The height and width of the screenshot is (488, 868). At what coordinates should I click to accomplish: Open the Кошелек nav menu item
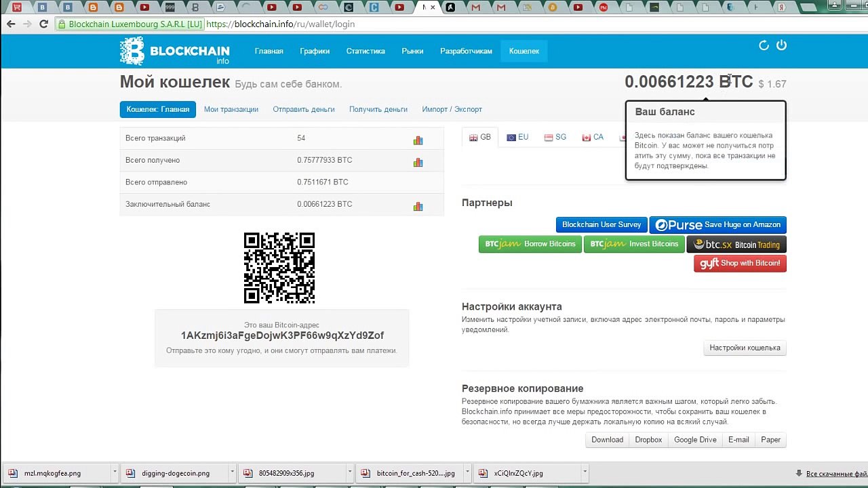pos(524,51)
